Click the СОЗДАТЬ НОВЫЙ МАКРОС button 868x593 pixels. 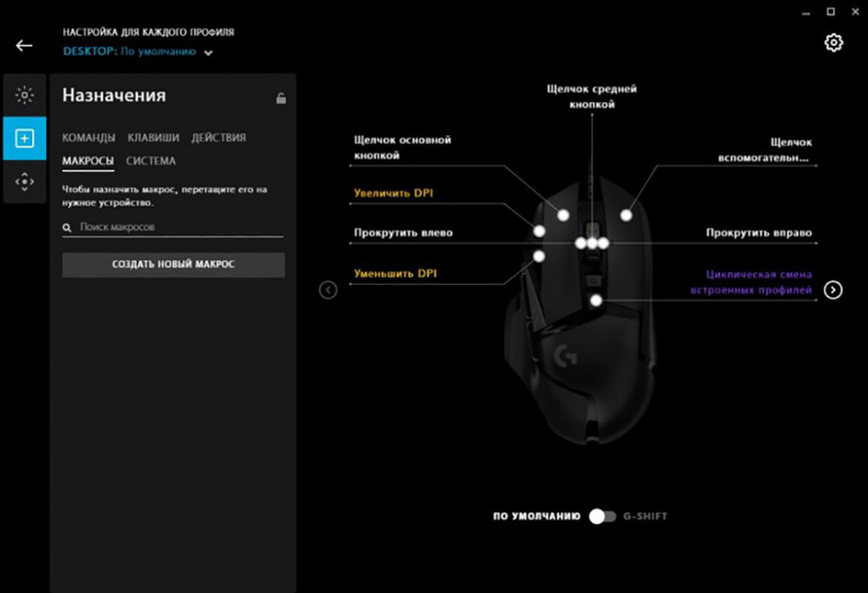(173, 265)
